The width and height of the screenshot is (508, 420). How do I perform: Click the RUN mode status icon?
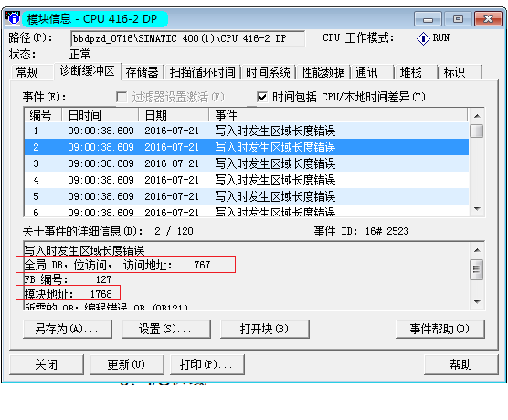click(423, 39)
